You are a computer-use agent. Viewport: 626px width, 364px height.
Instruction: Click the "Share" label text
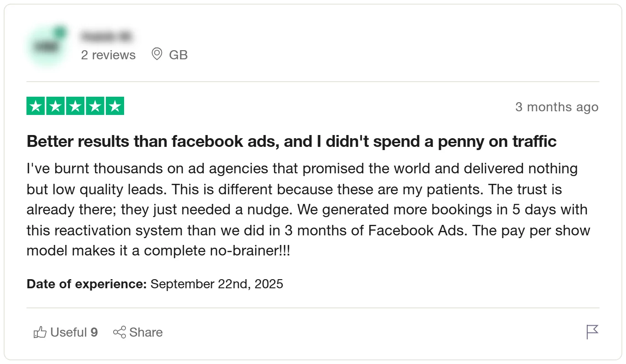pos(146,332)
